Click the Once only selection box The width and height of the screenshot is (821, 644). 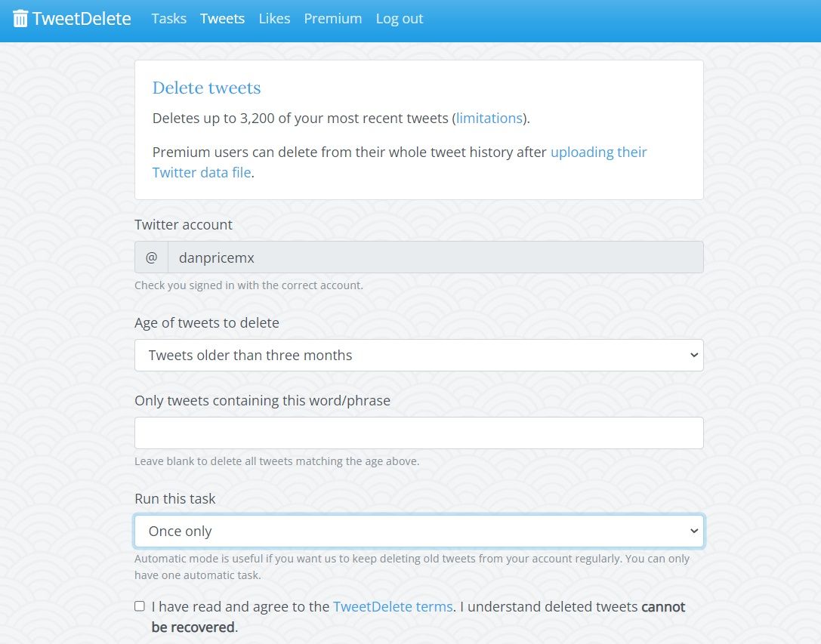point(418,531)
